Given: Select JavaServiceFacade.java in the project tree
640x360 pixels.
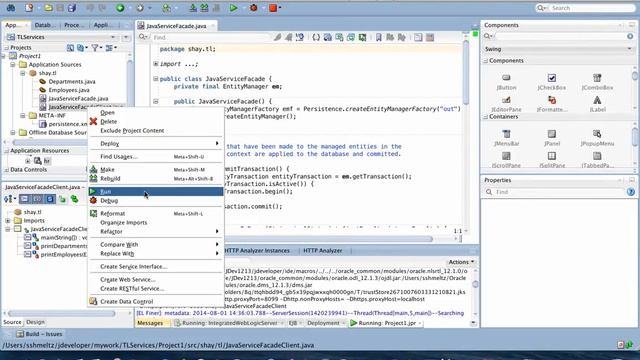Looking at the screenshot, I should (78, 98).
